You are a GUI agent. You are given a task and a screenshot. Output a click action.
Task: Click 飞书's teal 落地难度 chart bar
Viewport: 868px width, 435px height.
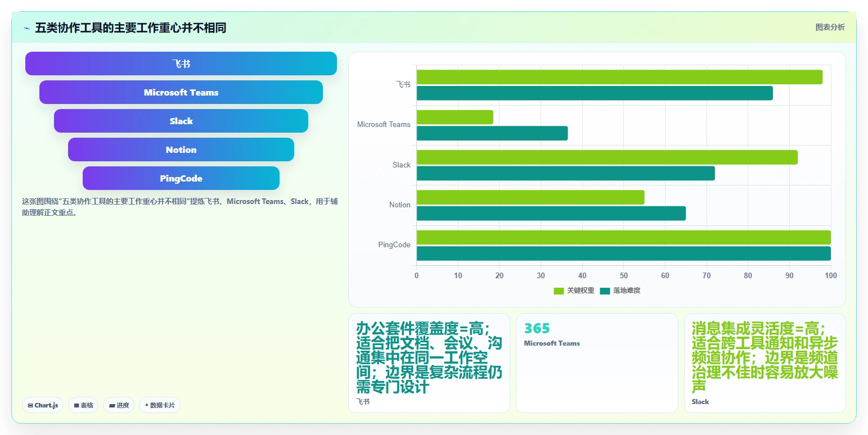595,93
